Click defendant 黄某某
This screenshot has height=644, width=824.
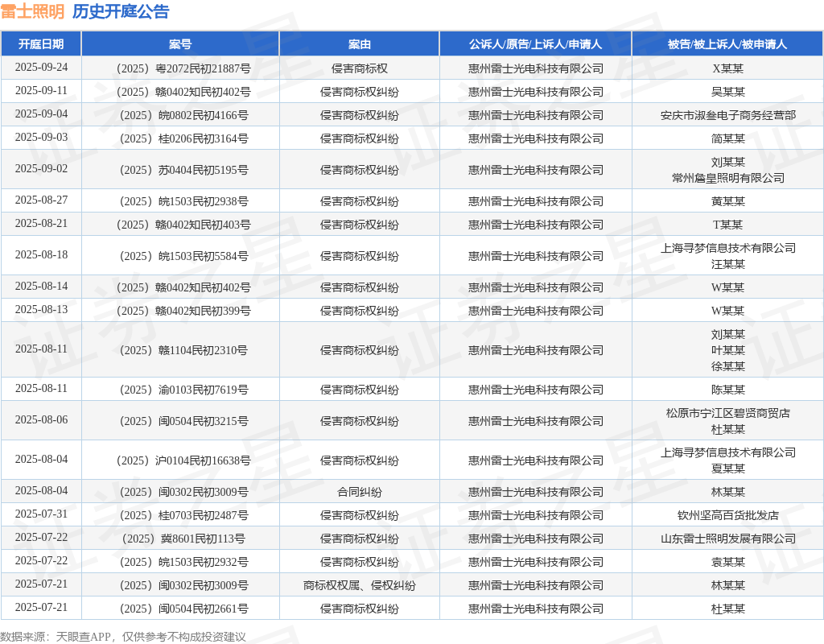click(727, 201)
